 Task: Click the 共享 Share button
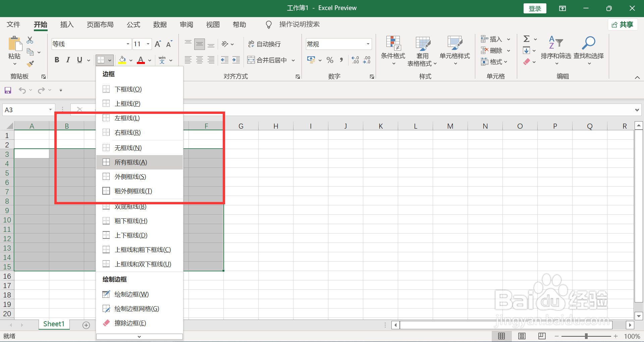[623, 24]
